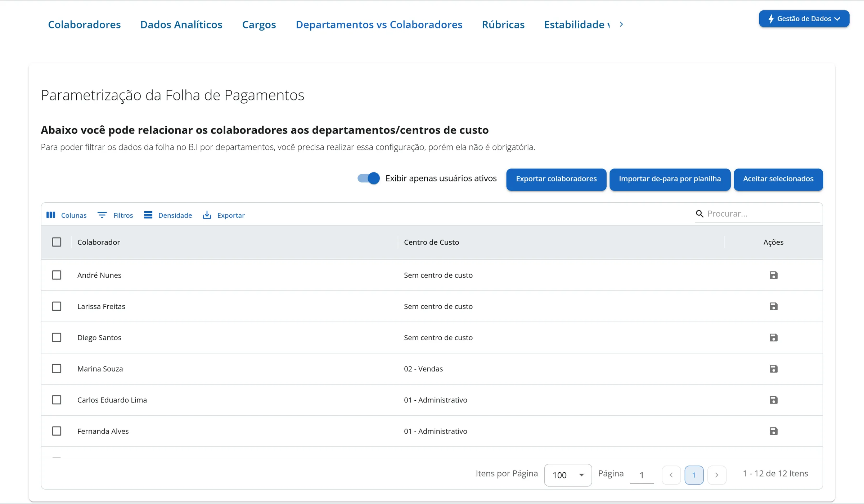Click Exportar colaboradores button
Viewport: 864px width, 504px height.
coord(556,179)
